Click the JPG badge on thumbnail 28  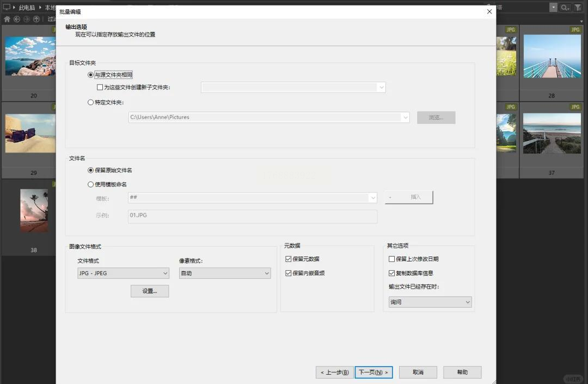[575, 29]
